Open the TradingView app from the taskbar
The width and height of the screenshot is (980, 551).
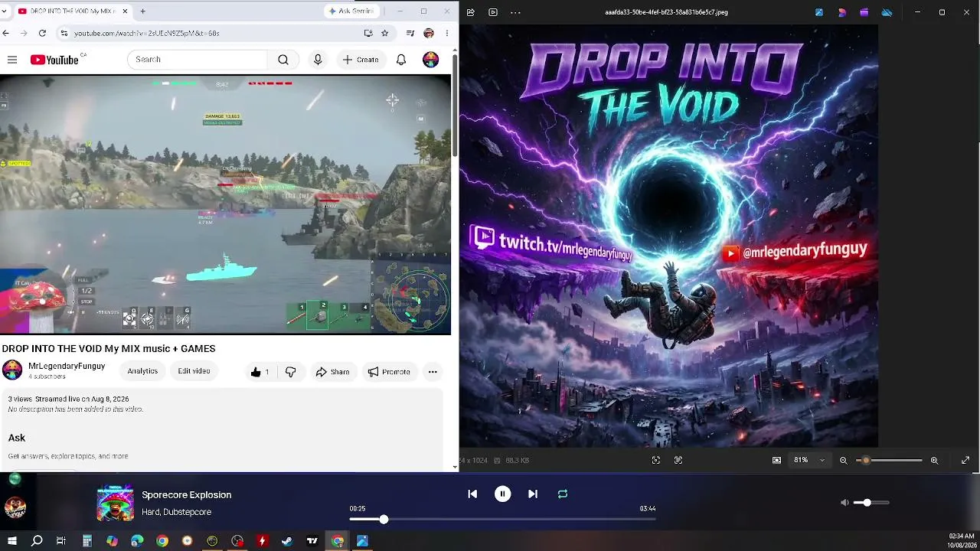click(x=312, y=541)
